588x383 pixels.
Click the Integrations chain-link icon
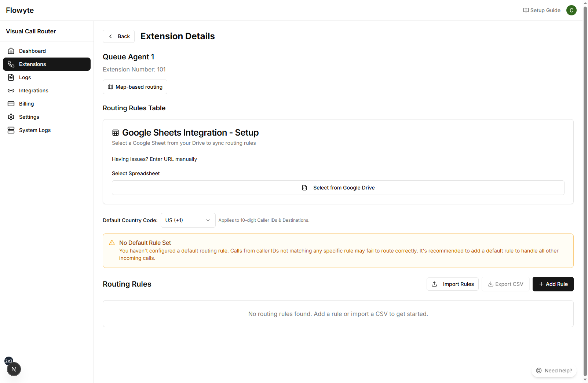[x=11, y=90]
